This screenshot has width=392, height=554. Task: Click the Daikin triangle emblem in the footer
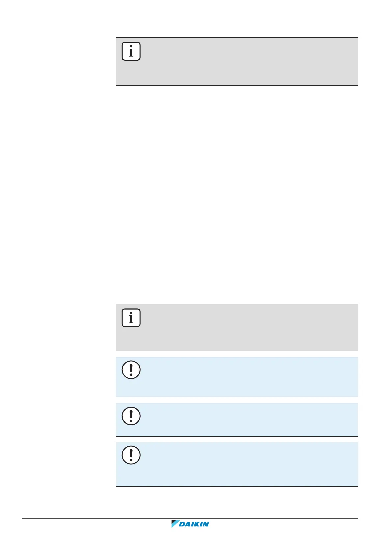point(175,524)
